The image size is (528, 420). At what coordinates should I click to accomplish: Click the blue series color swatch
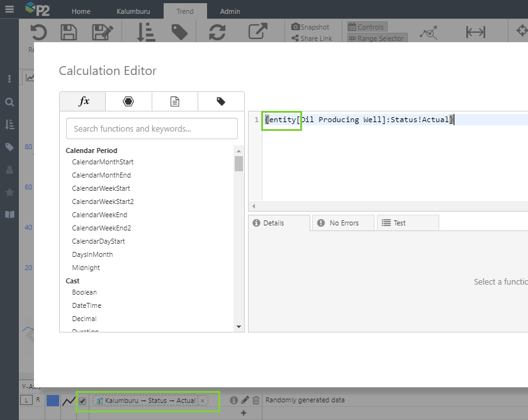53,400
